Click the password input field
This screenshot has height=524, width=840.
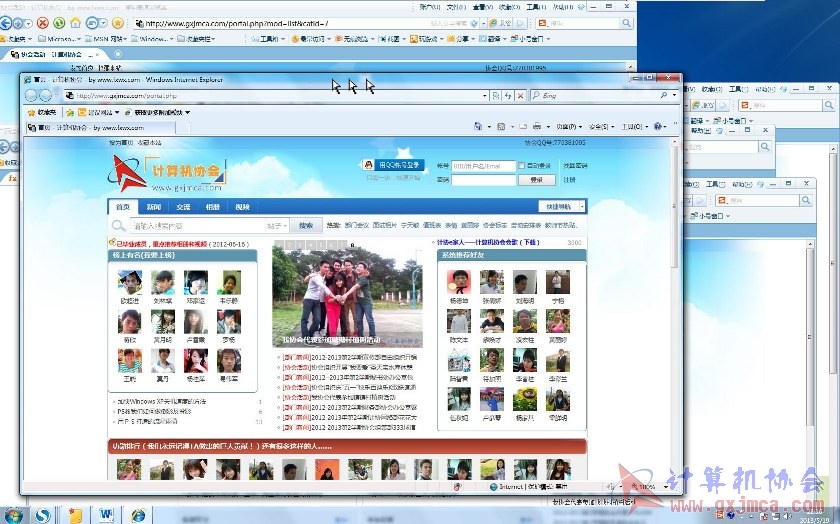tap(483, 180)
